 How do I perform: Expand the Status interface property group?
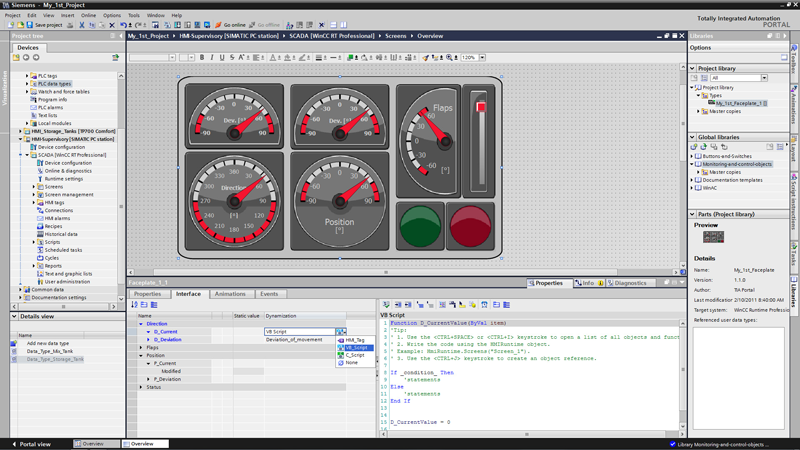tap(141, 387)
